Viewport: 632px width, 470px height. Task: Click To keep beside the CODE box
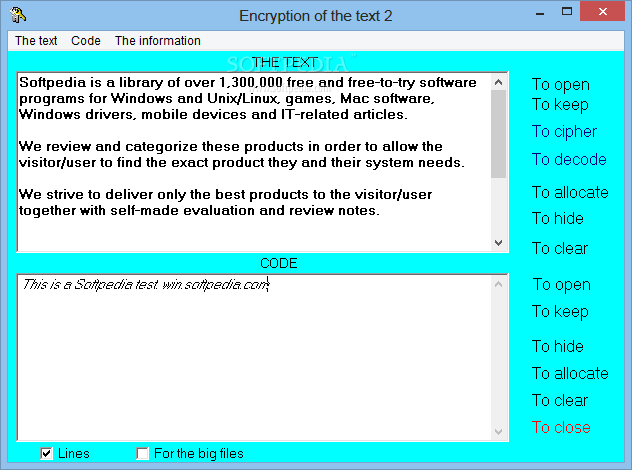click(560, 312)
